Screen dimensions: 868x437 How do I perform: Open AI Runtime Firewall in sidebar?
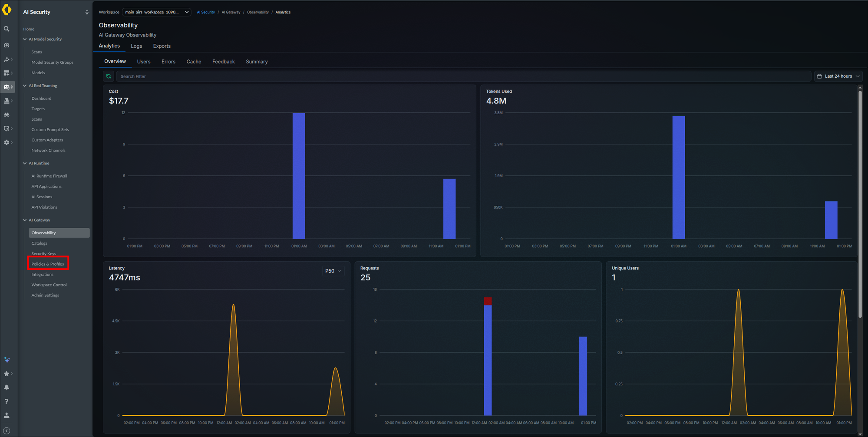[x=49, y=176]
